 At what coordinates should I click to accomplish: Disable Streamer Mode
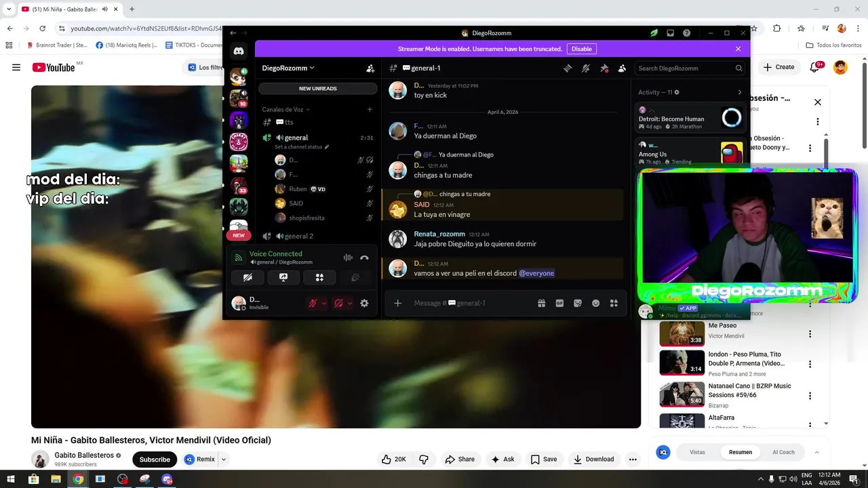(582, 49)
